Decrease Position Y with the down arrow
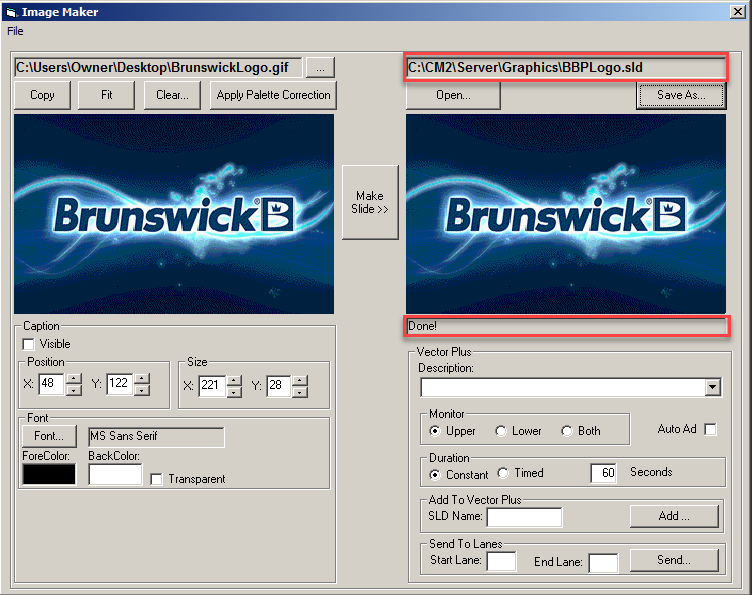The width and height of the screenshot is (752, 595). (141, 390)
